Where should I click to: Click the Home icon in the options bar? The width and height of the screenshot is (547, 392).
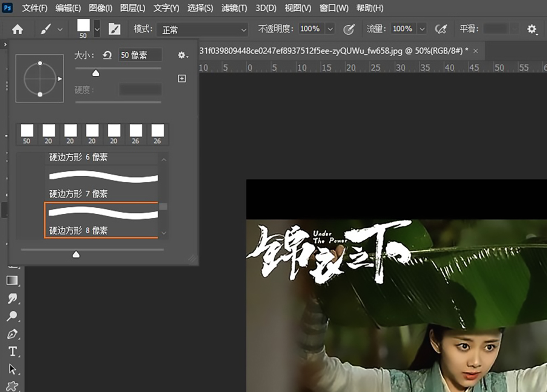pyautogui.click(x=17, y=29)
